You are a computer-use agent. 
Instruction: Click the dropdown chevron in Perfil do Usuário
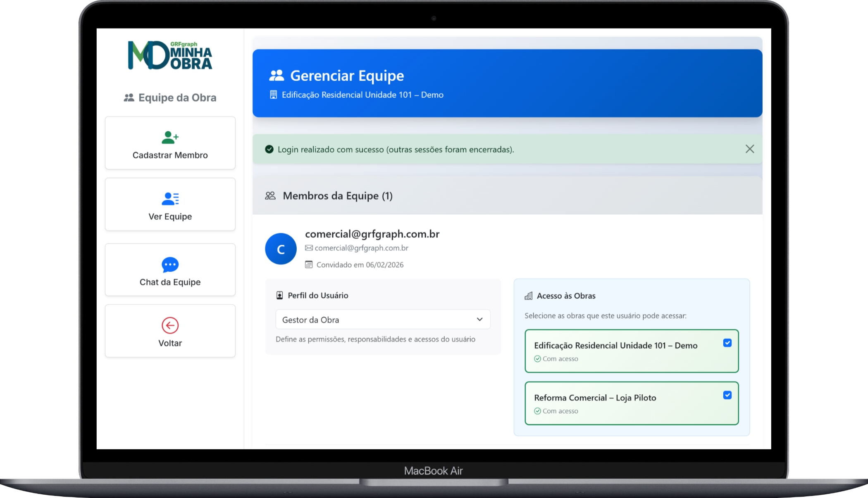coord(479,320)
